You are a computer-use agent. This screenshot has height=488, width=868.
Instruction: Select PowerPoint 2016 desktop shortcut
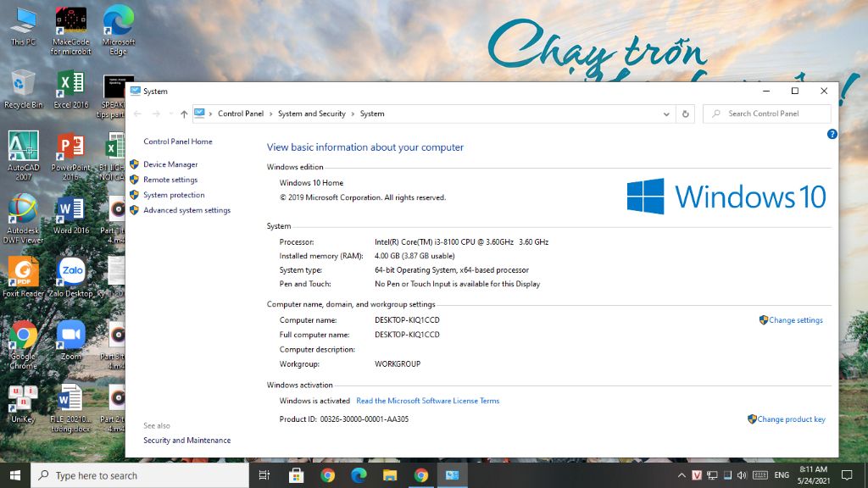point(71,156)
